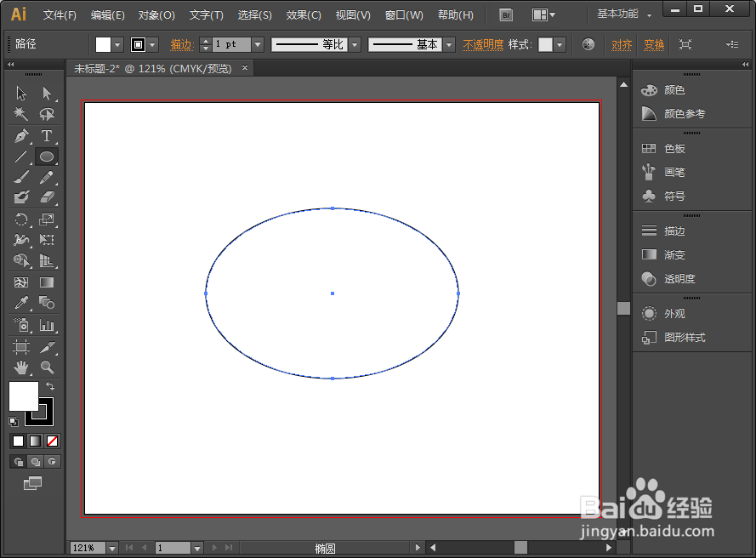Open the 等比 width profile dropdown

[x=355, y=45]
